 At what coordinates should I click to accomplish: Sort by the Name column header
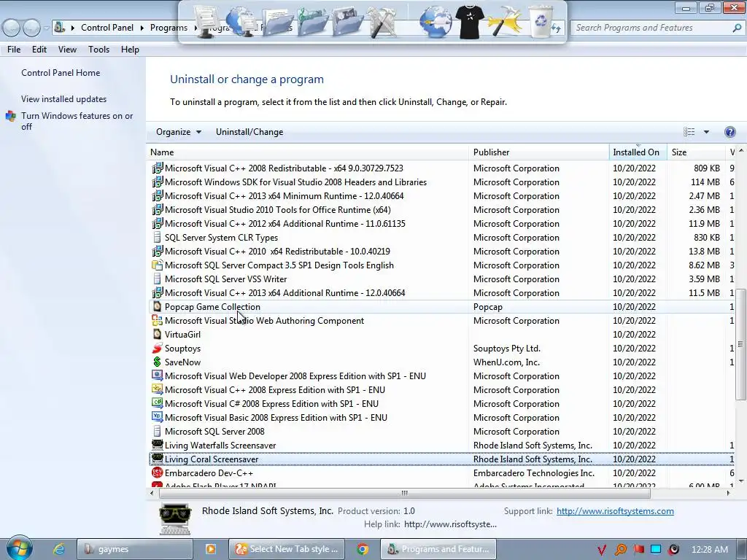pyautogui.click(x=308, y=152)
